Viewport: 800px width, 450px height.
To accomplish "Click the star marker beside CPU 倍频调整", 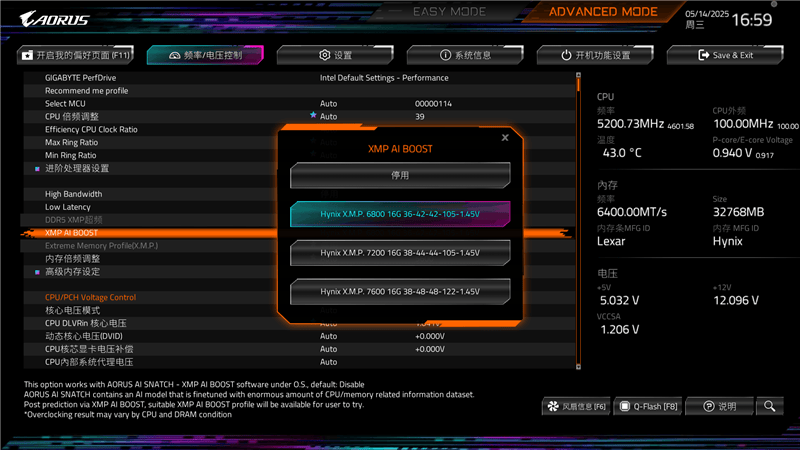I will [313, 115].
